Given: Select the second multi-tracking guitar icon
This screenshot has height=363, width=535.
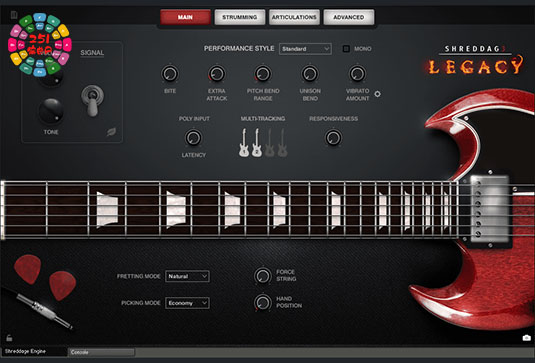Looking at the screenshot, I should (257, 143).
